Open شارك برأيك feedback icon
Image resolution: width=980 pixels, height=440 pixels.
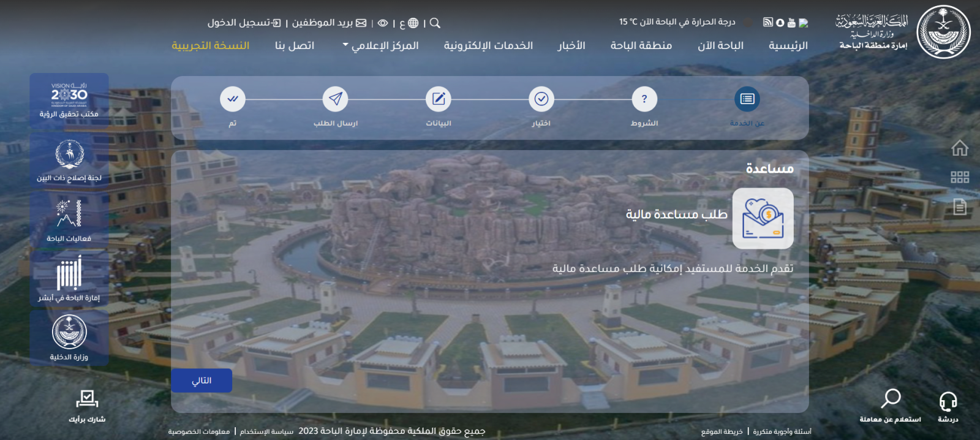pos(87,401)
